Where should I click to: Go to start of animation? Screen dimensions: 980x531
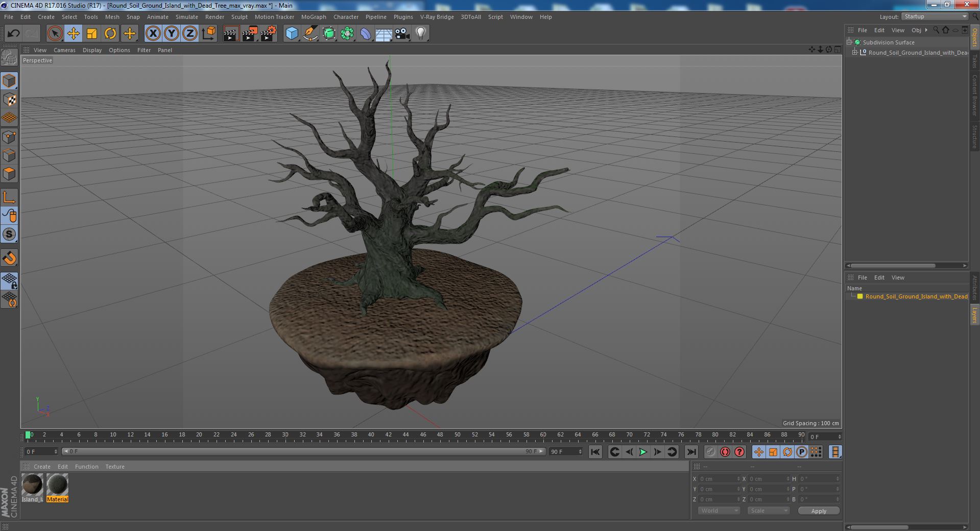click(x=595, y=452)
